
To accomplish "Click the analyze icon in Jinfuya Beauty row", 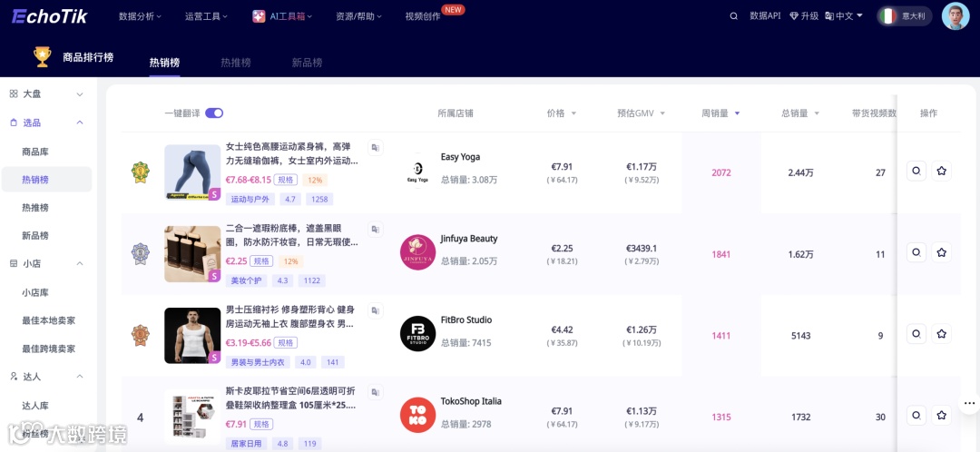I will (916, 252).
